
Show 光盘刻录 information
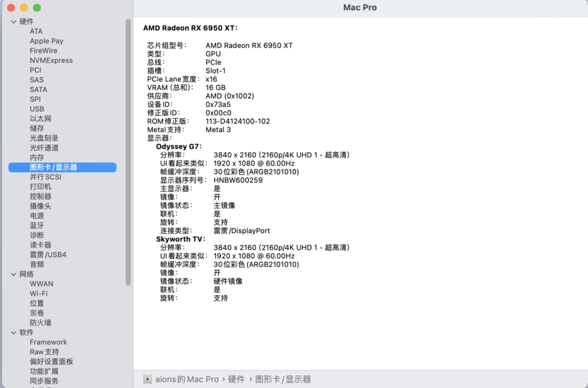point(44,138)
